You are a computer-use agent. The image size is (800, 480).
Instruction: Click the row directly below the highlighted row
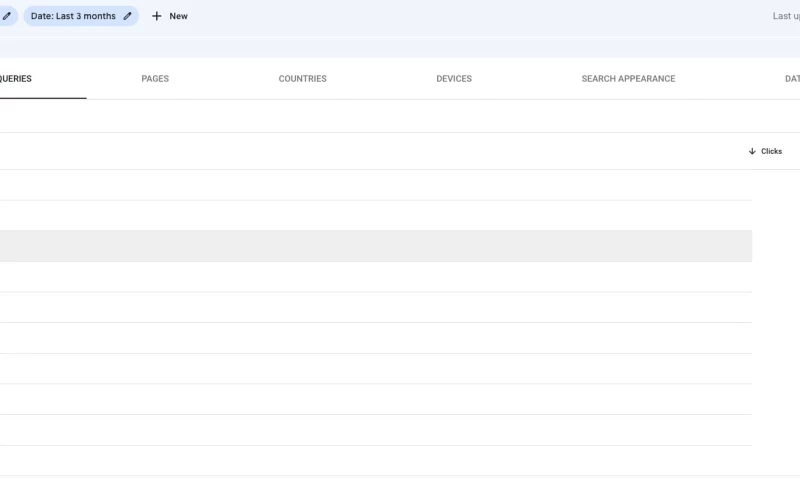point(375,277)
